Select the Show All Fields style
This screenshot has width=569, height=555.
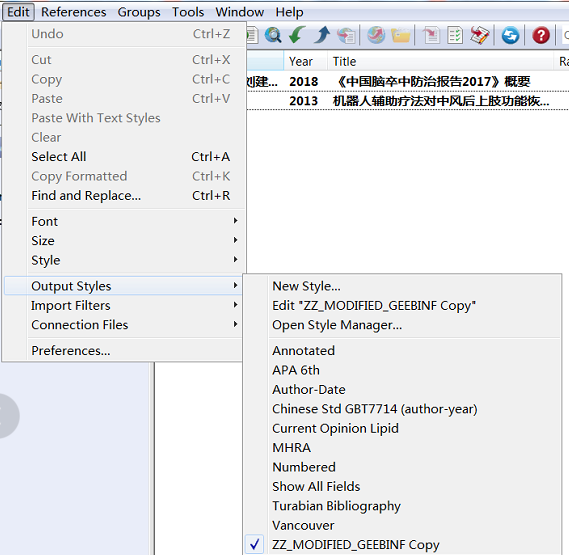(402, 486)
